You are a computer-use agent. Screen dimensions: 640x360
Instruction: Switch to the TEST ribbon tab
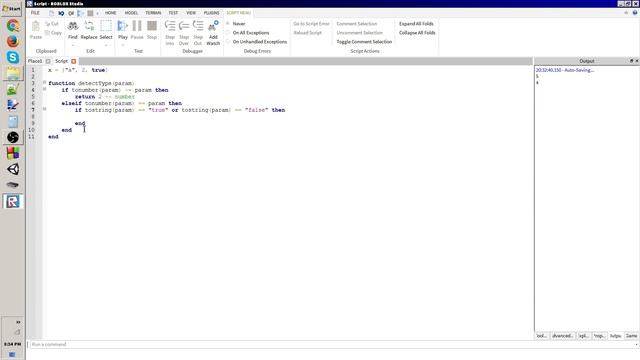click(173, 13)
